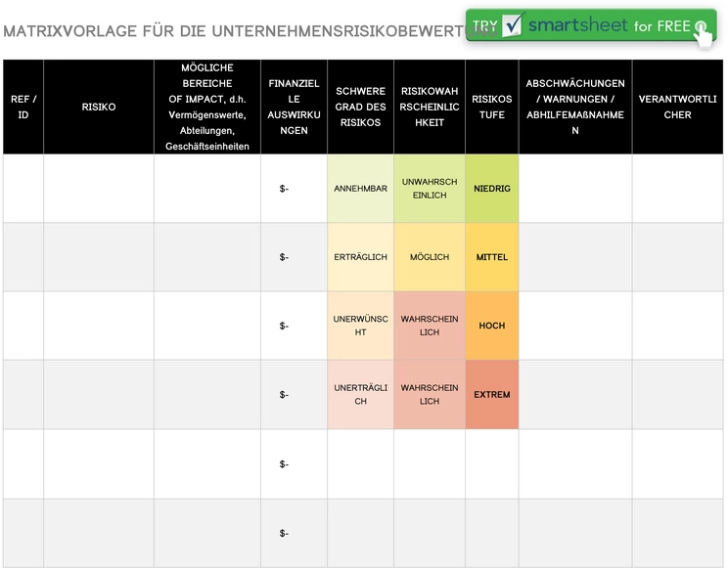Select the ABSCHWÄCHUNGEN / WARNUNGEN header cell
This screenshot has width=728, height=569.
coord(575,107)
